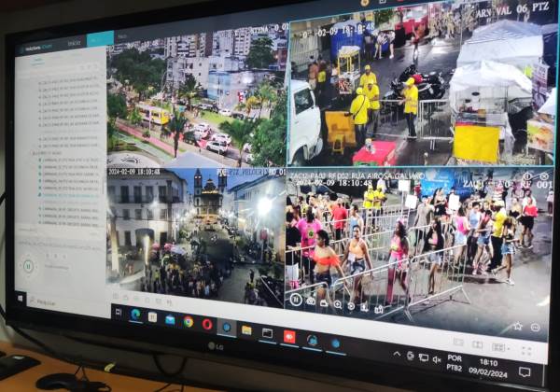The height and width of the screenshot is (392, 560).
Task: Activate digital zoom magnifier on the video overlay
Action: click(338, 304)
